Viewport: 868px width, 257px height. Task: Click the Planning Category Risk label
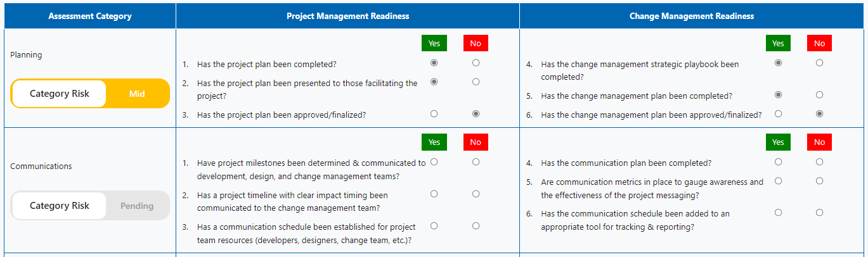[x=60, y=94]
